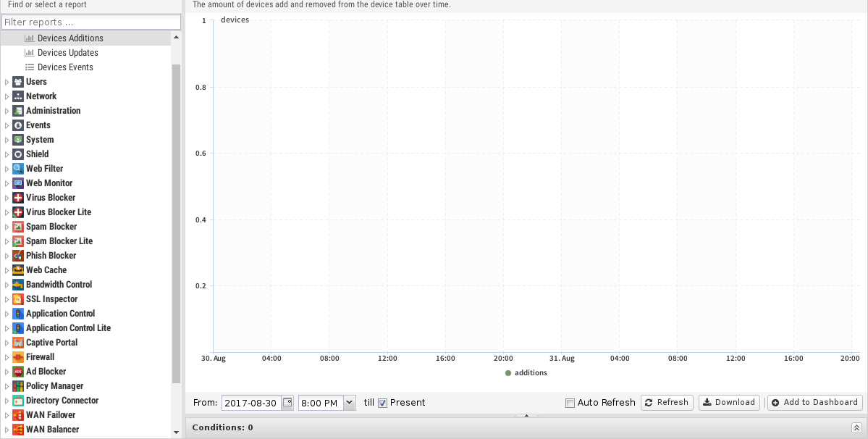
Task: Select the Devices Updates report
Action: [x=67, y=53]
